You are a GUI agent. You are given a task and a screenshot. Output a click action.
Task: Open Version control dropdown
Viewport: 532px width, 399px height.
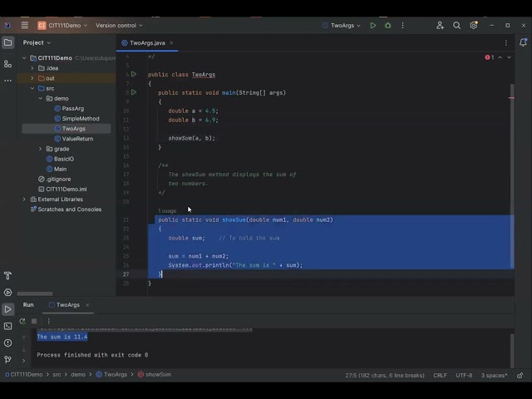click(x=119, y=26)
